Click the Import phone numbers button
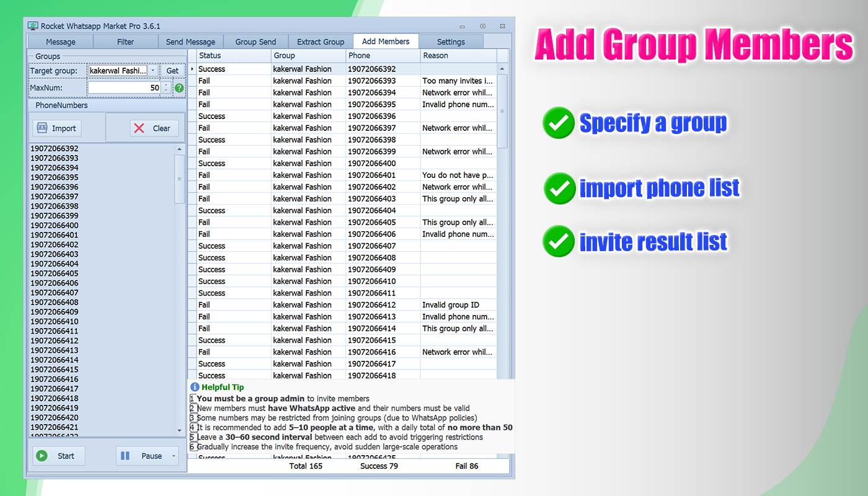 (57, 128)
